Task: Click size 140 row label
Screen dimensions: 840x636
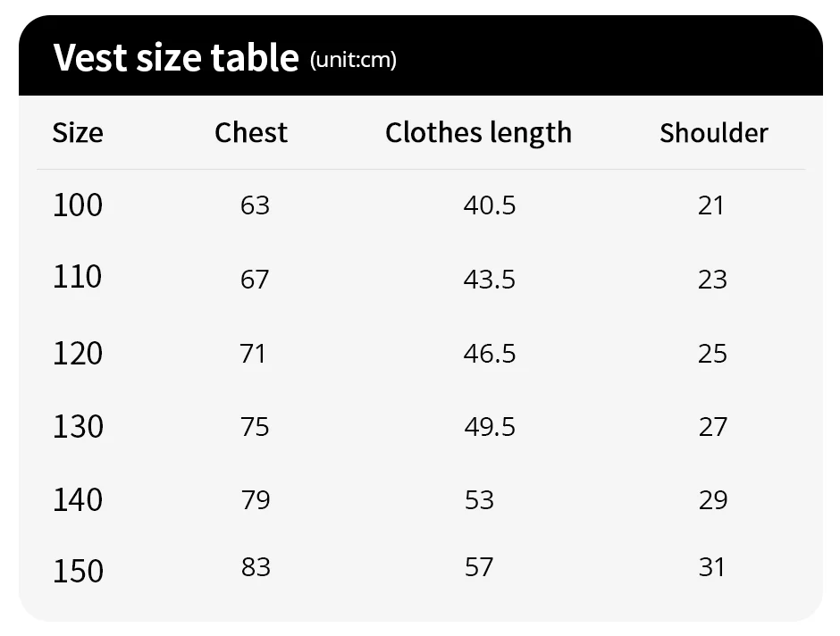Action: pyautogui.click(x=78, y=499)
